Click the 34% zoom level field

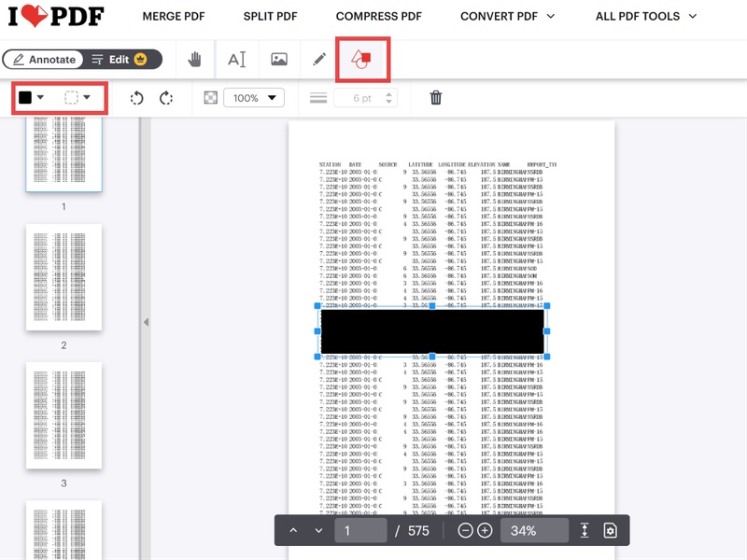pos(534,530)
